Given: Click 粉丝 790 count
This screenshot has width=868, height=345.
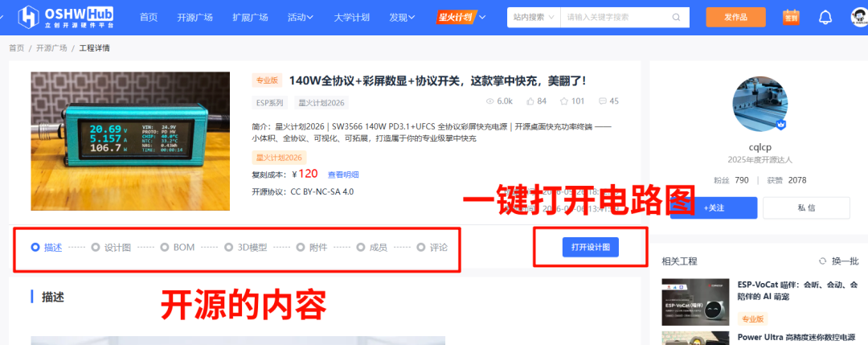Looking at the screenshot, I should 731,180.
